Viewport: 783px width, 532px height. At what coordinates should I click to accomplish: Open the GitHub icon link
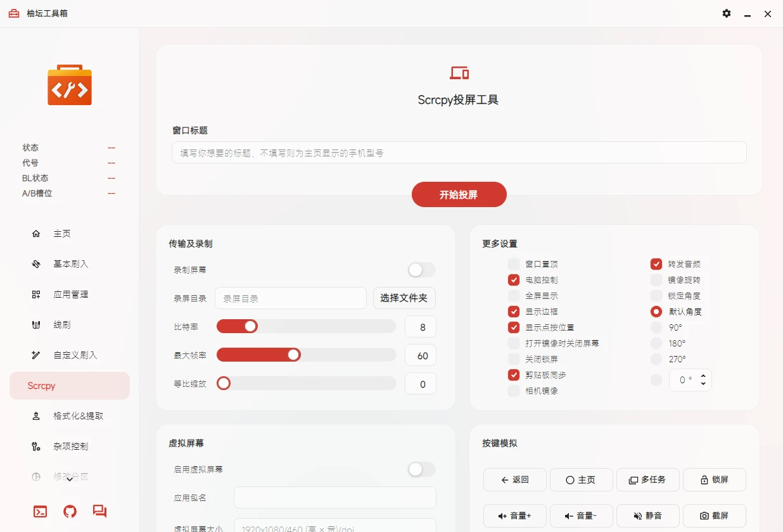click(70, 512)
